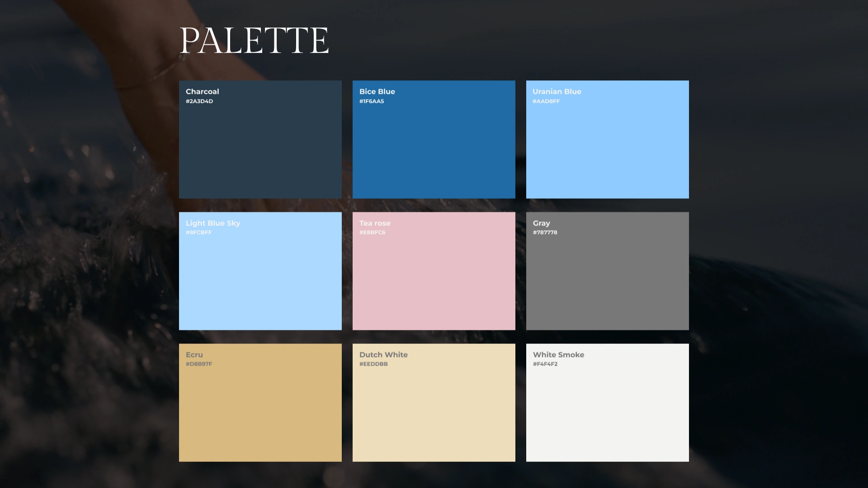This screenshot has height=488, width=868.
Task: Select the #D8B97F hex code text
Action: tap(199, 364)
